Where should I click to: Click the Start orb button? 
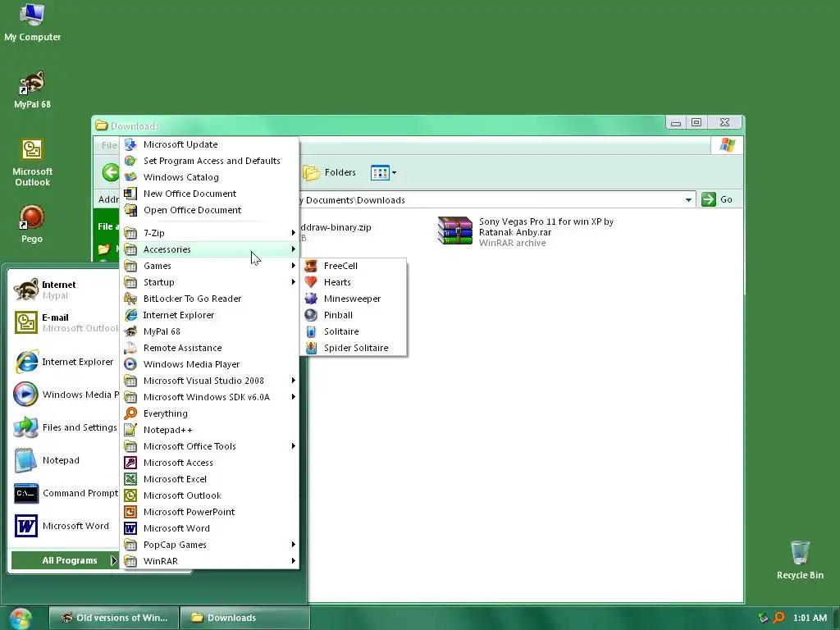click(x=21, y=619)
